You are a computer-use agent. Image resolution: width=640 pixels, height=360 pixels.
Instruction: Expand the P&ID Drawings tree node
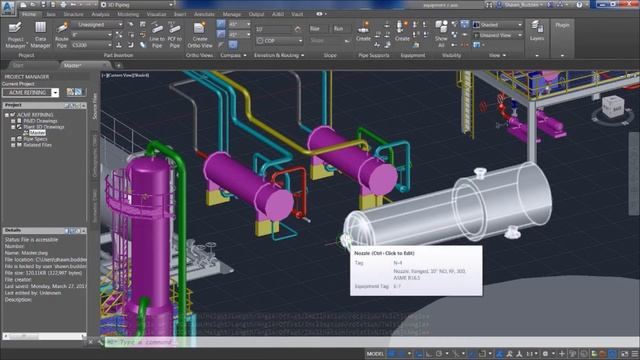pos(13,121)
